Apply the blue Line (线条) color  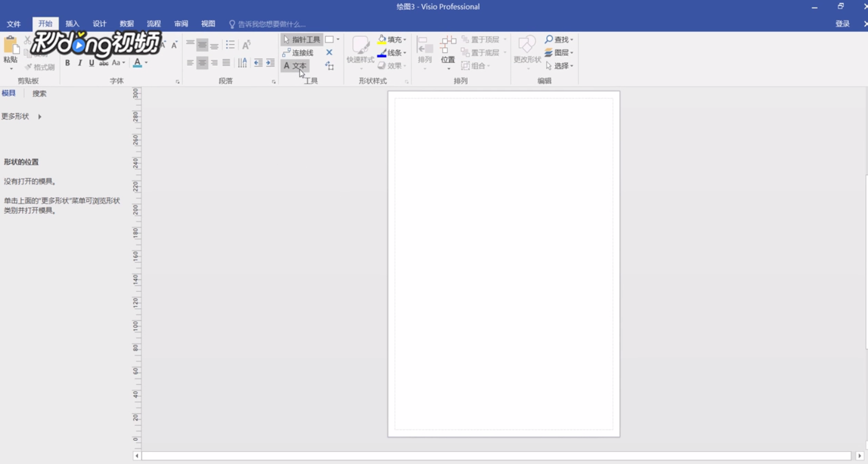click(382, 53)
